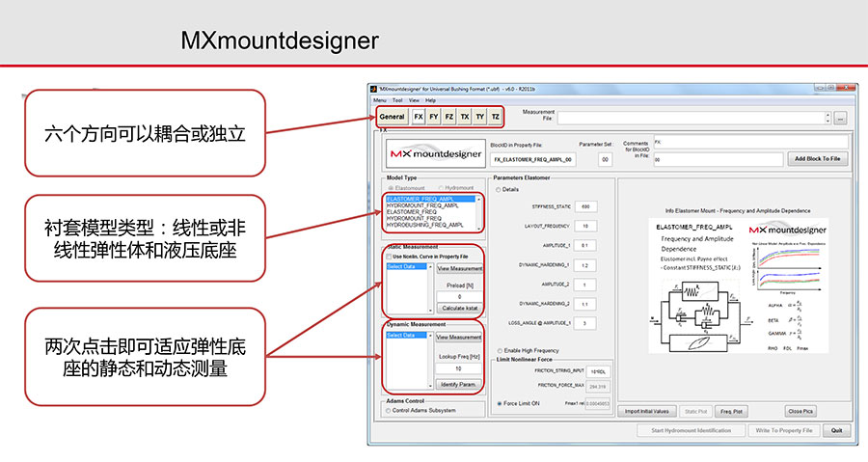Viewport: 868px width, 462px height.
Task: Click the MX mountdesigner logo in FX panel
Action: tap(436, 153)
